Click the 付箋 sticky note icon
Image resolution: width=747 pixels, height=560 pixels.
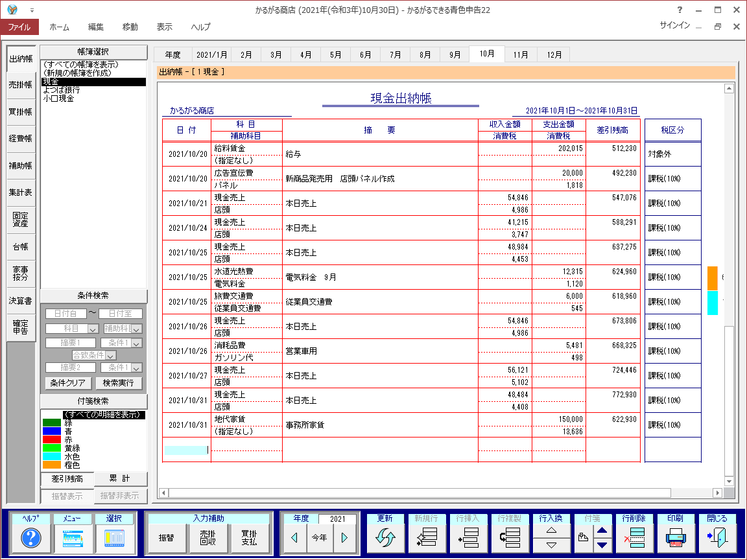pyautogui.click(x=583, y=538)
